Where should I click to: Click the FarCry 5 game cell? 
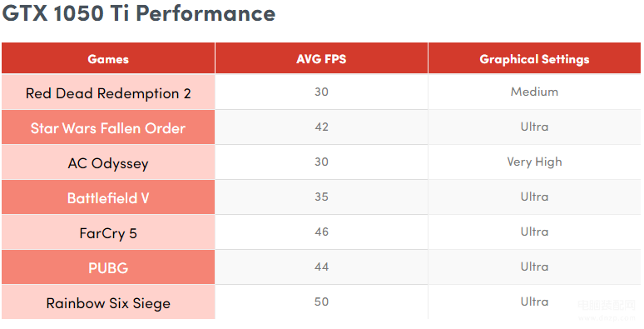click(108, 232)
